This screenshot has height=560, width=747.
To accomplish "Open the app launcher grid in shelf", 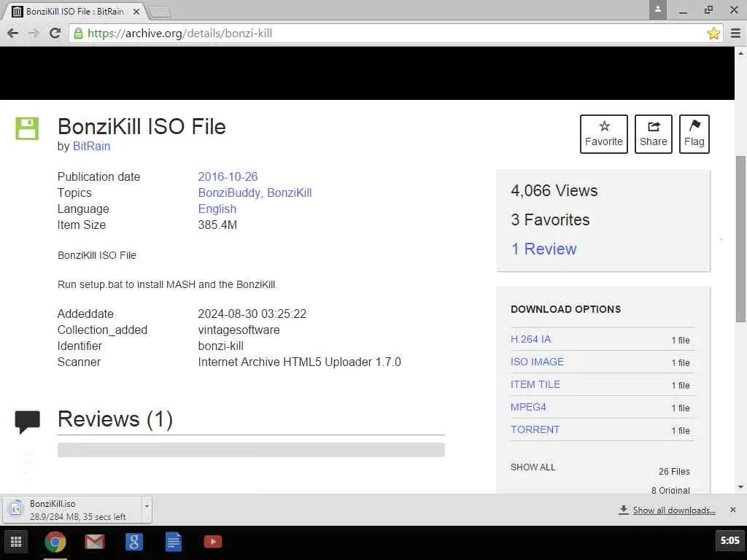I will [16, 542].
